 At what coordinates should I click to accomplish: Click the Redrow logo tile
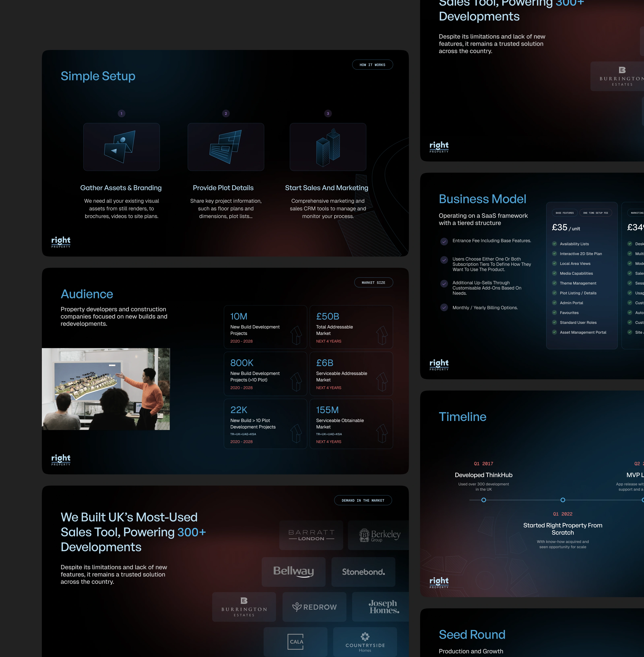(x=314, y=607)
